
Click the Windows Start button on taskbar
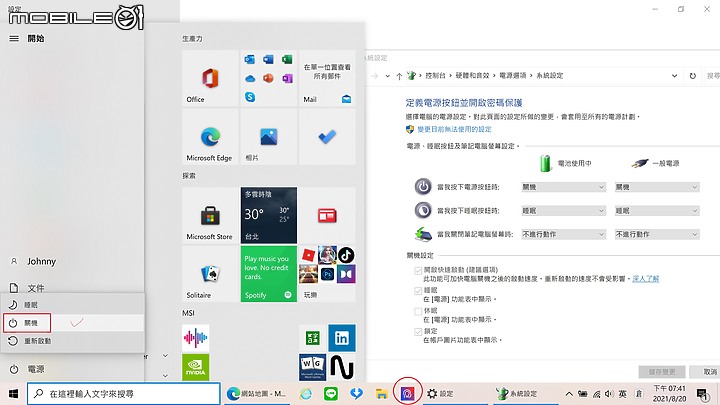pos(13,394)
